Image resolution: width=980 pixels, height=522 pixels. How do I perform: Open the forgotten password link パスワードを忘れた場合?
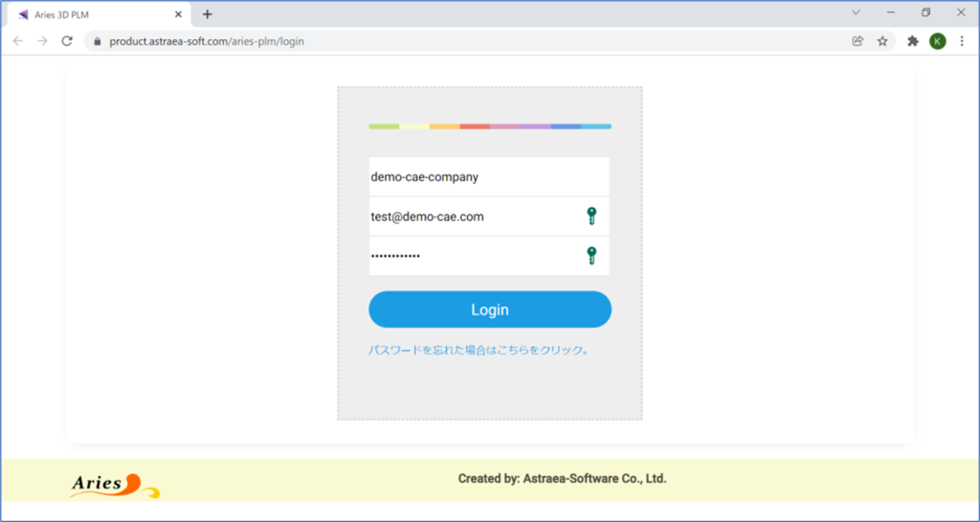coord(479,351)
